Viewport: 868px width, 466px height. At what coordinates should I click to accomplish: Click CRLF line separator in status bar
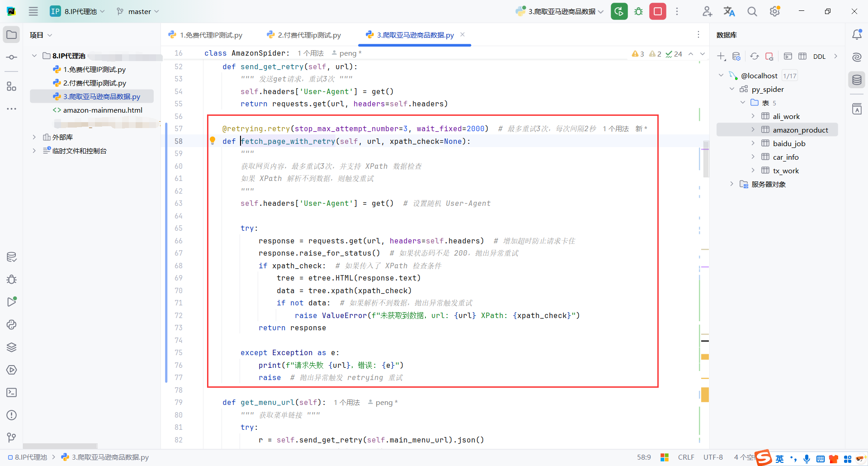[686, 457]
